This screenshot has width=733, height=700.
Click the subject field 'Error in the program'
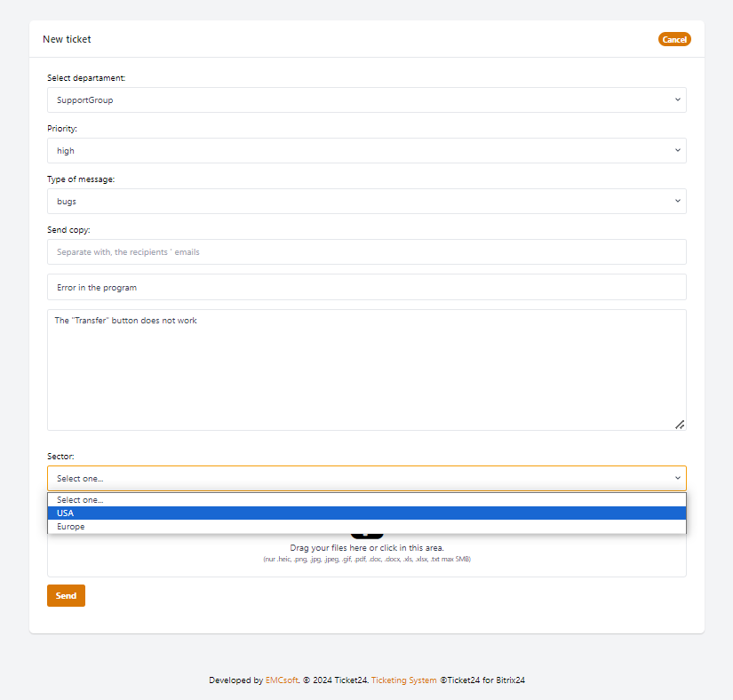coord(366,288)
